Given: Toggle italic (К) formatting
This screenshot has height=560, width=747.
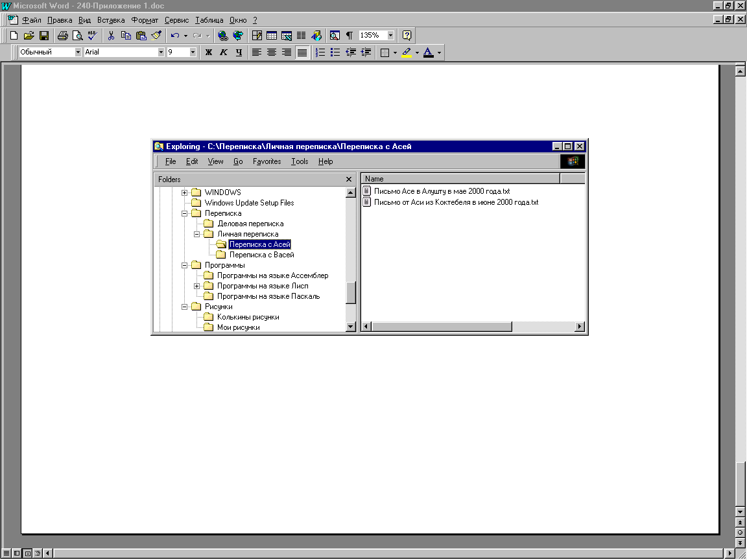Looking at the screenshot, I should coord(224,52).
